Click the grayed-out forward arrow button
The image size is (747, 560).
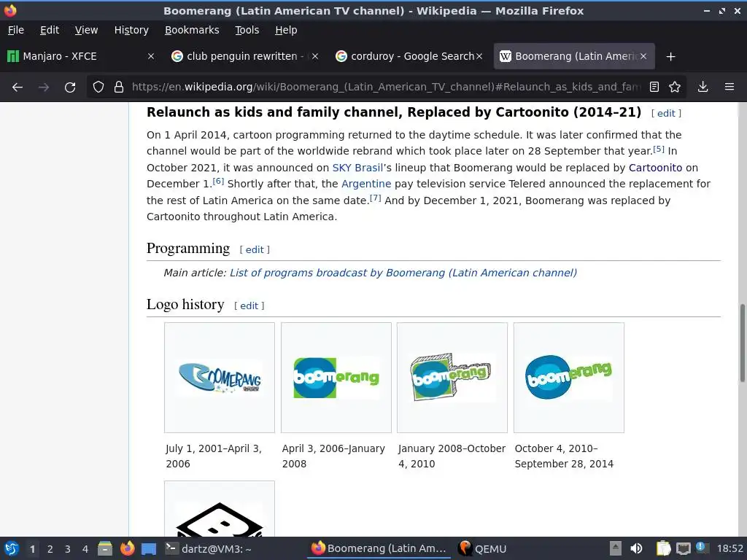pos(44,87)
